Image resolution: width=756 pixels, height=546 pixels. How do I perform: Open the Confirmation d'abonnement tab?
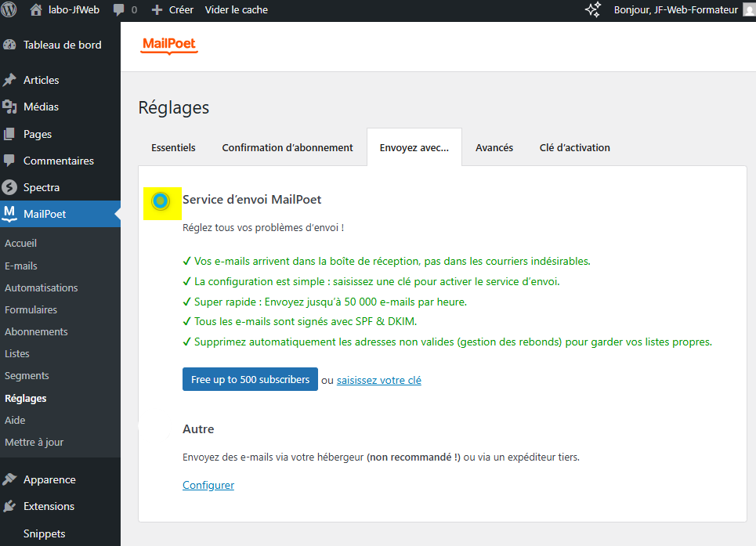(288, 147)
